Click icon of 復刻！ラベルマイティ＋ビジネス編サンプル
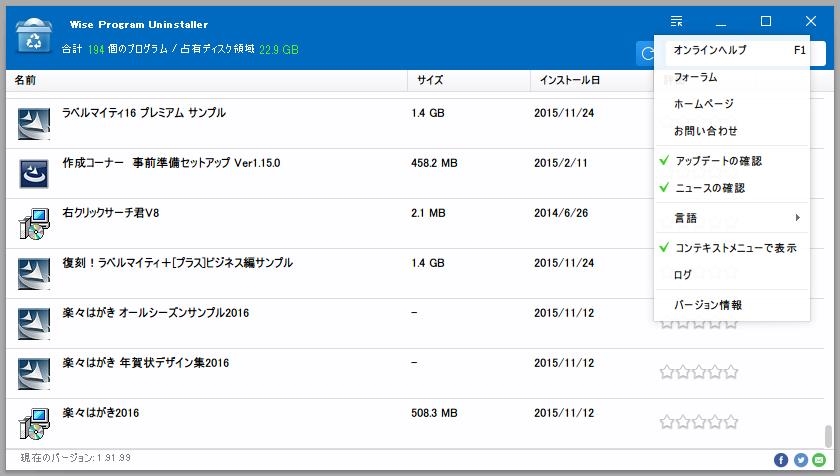Image resolution: width=840 pixels, height=476 pixels. click(x=34, y=274)
